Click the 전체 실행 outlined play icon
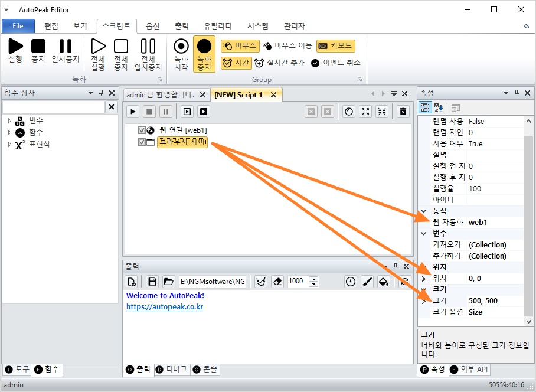The width and height of the screenshot is (536, 392). 98,46
